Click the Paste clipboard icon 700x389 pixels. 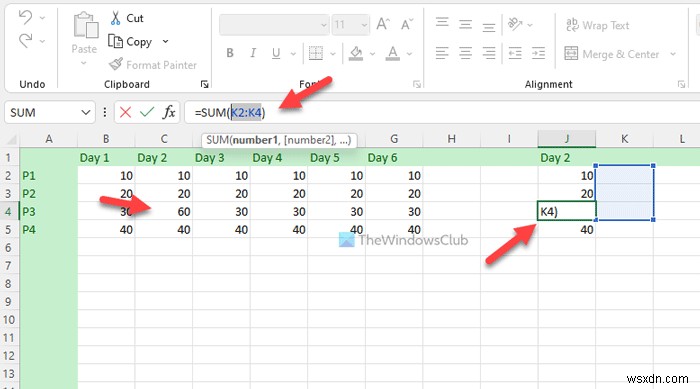pos(85,25)
